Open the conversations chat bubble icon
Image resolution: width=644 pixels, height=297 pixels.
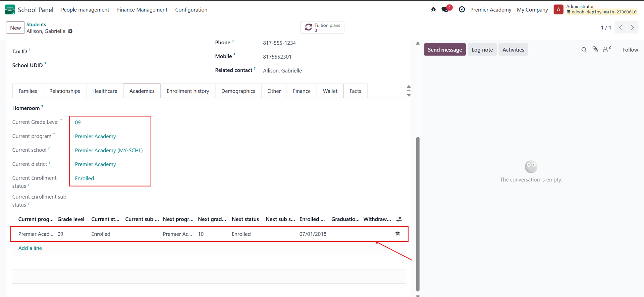coord(445,10)
